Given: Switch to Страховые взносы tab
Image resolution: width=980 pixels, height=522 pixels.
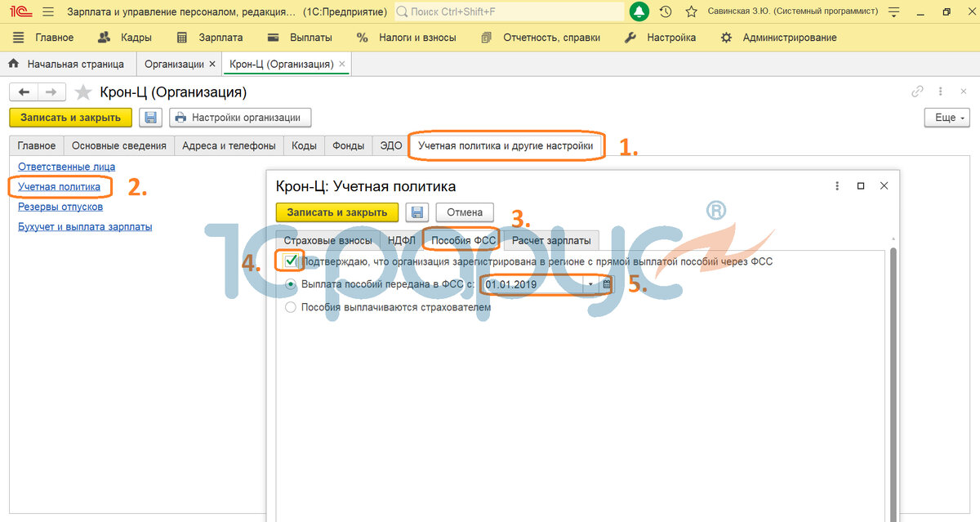Looking at the screenshot, I should coord(327,240).
